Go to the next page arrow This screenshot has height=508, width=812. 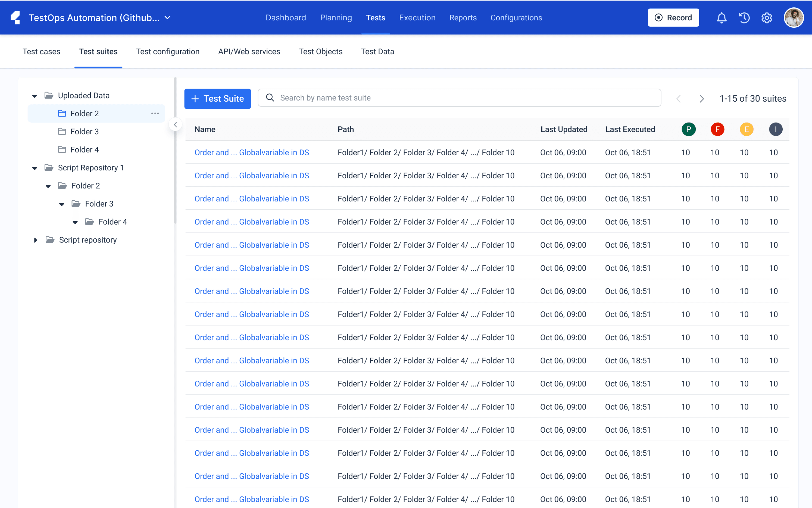(x=701, y=98)
